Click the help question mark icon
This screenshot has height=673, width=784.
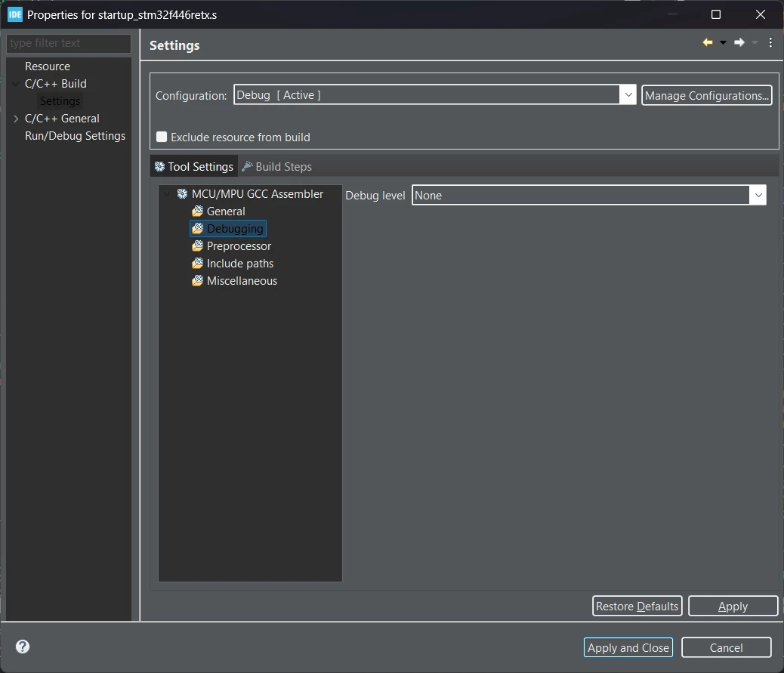(x=23, y=647)
